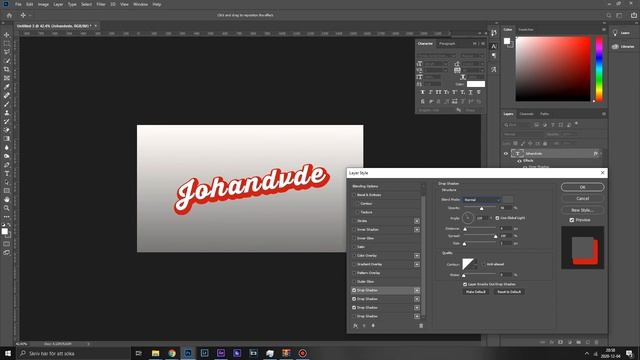Click the Make Default button
This screenshot has height=360, width=640.
click(x=476, y=292)
